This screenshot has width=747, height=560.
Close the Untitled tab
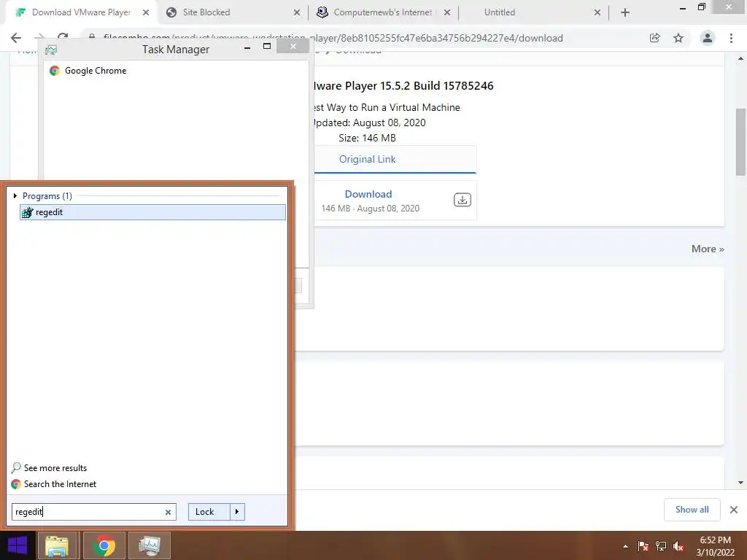pos(597,12)
